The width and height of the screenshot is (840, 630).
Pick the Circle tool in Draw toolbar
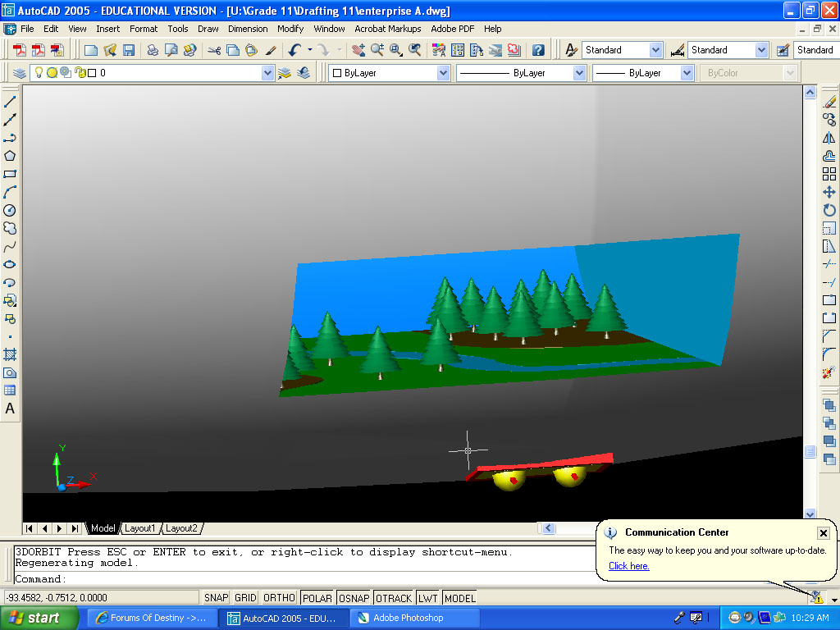click(10, 211)
